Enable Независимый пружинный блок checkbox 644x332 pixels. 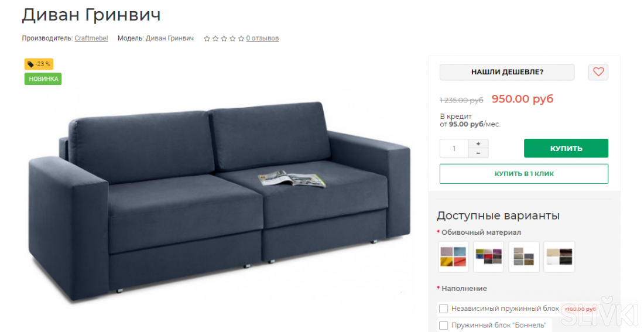444,309
